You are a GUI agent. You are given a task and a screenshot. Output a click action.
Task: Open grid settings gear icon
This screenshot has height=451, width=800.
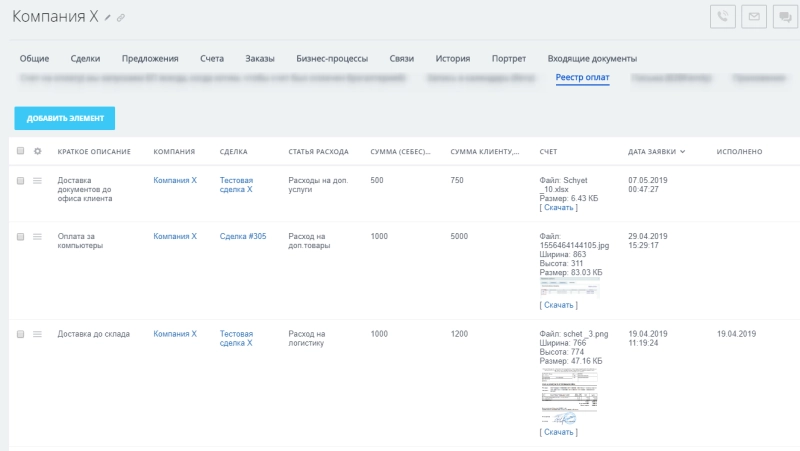[38, 152]
